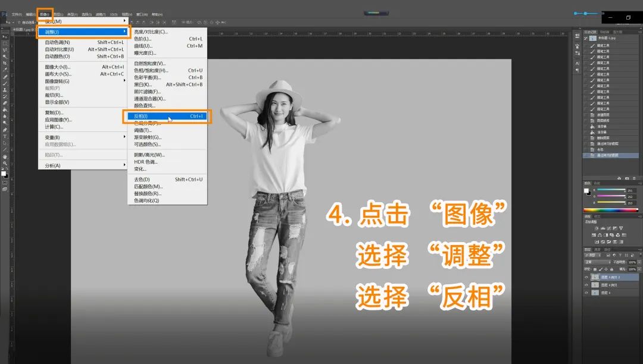The width and height of the screenshot is (643, 364).
Task: Click the foreground color swatch in Color panel
Action: click(586, 190)
